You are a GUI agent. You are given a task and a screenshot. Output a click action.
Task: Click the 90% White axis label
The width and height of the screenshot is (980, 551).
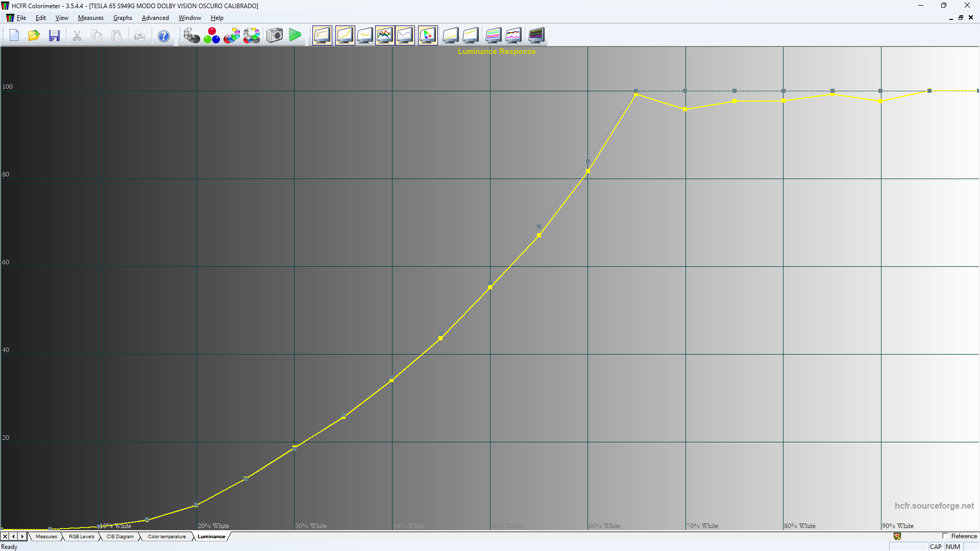click(x=898, y=526)
